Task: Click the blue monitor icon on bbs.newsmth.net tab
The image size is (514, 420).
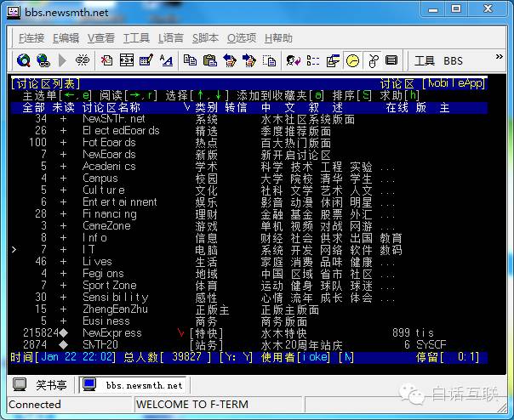Action: 89,384
